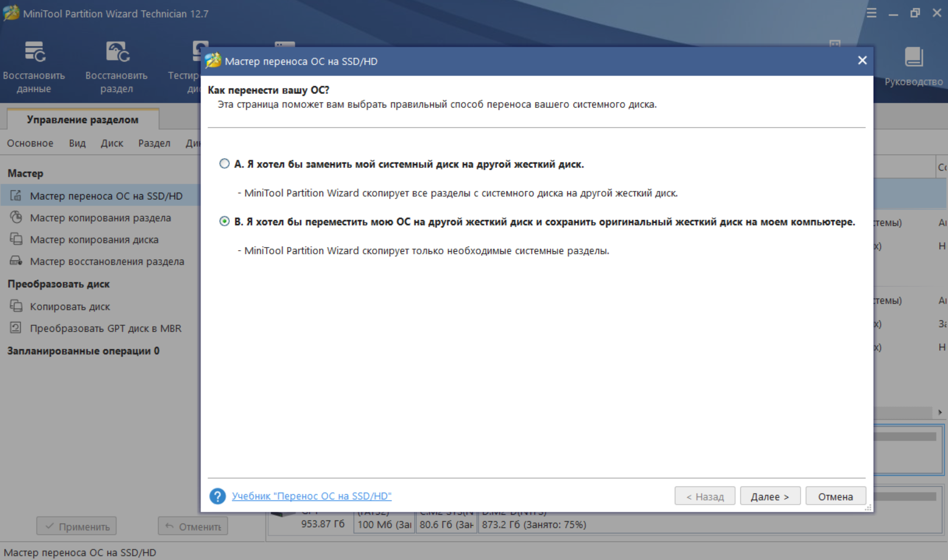Open the Вид menu

(x=77, y=143)
